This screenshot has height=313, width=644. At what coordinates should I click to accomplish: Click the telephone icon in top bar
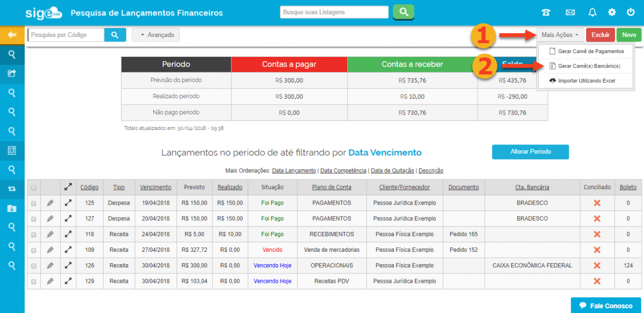546,12
